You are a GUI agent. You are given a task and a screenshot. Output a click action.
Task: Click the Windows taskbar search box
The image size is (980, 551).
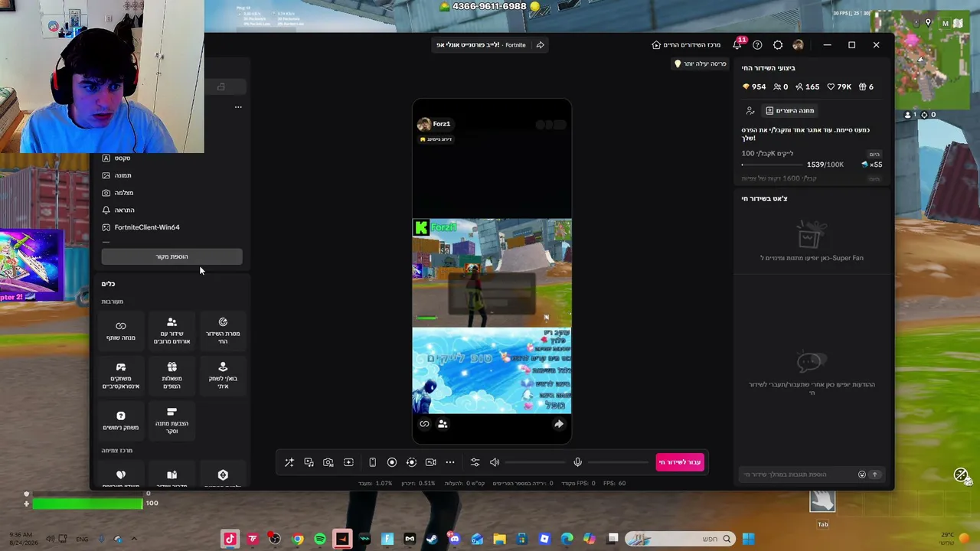[x=679, y=539]
